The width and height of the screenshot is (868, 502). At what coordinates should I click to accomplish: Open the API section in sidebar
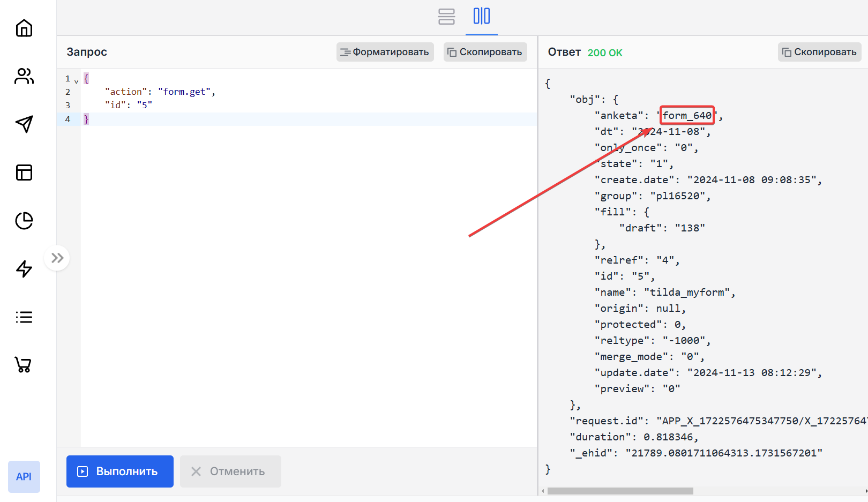pyautogui.click(x=24, y=476)
